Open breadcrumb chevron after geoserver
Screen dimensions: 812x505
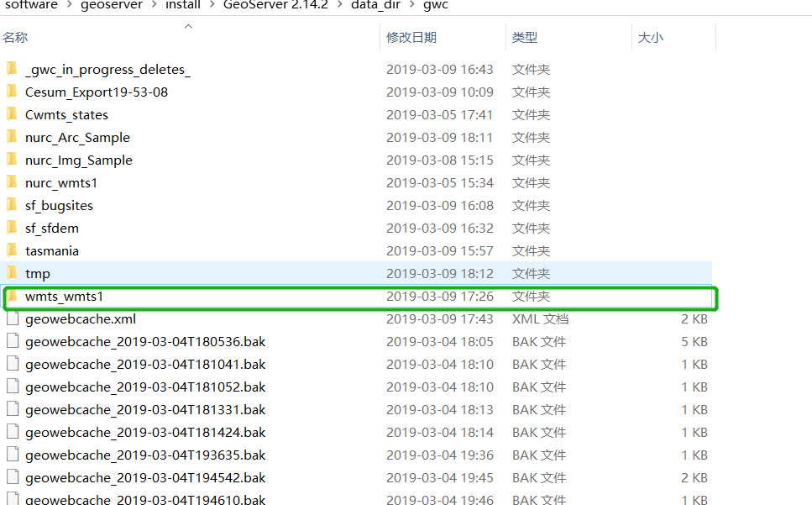(x=154, y=5)
